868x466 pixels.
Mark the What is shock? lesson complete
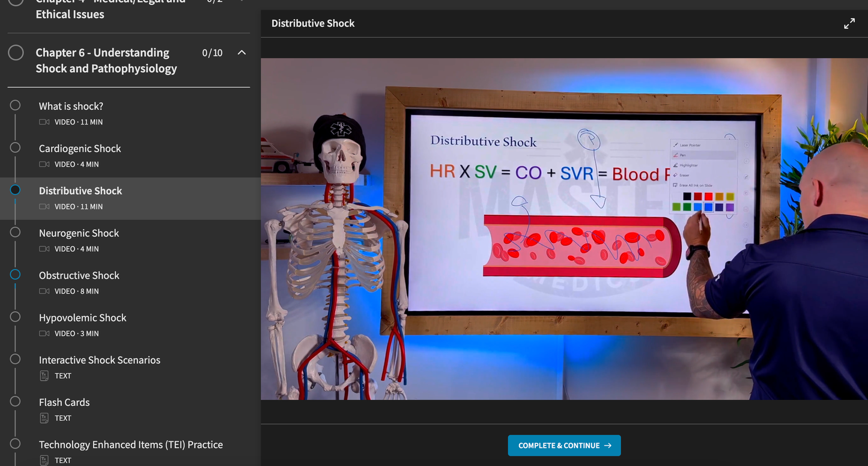coord(15,105)
